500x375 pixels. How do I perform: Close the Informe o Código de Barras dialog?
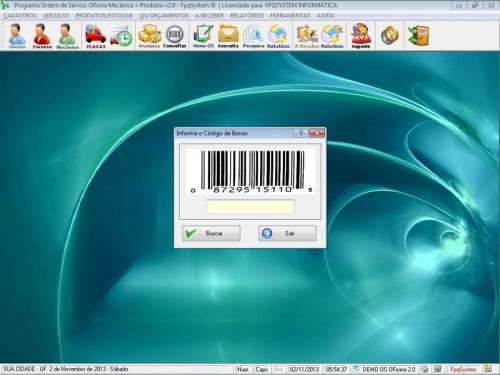[317, 133]
